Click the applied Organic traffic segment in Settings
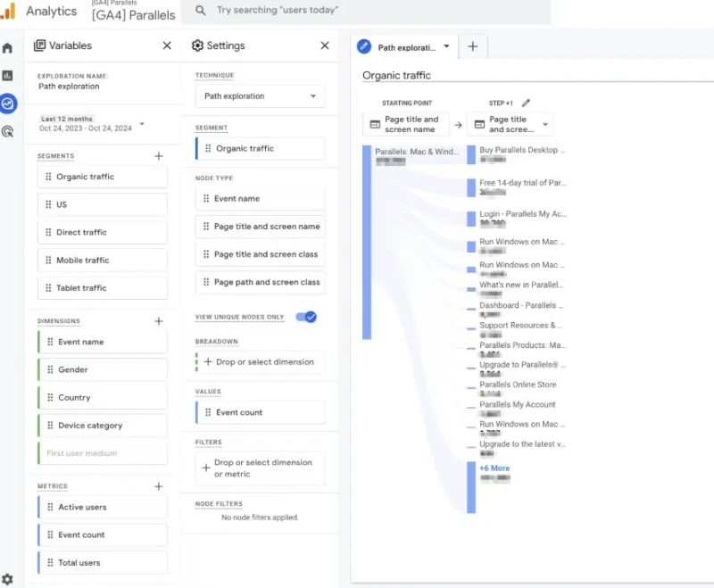714x588 pixels. coord(261,148)
